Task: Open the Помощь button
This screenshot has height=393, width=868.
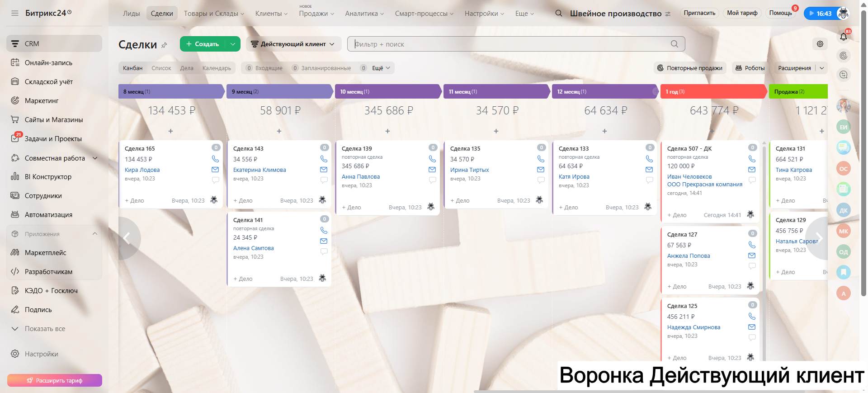Action: 781,13
